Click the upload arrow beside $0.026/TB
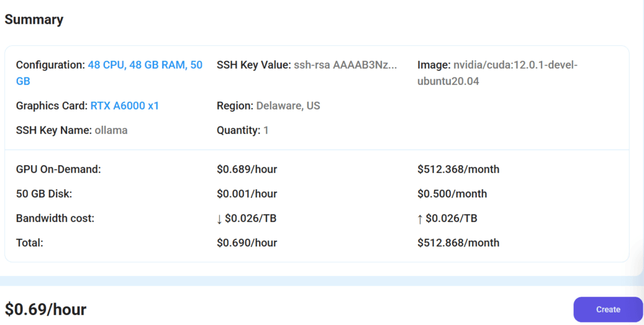644x325 pixels. [x=420, y=219]
